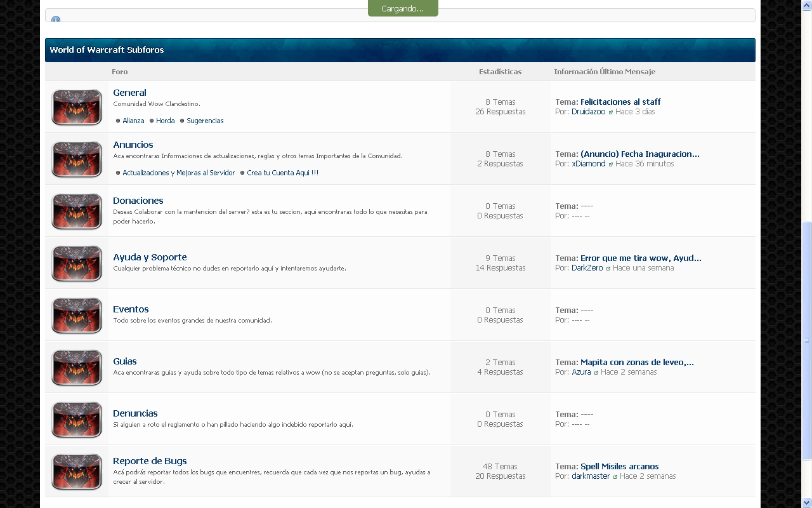Go to last post icon beside Azura
This screenshot has height=508, width=812.
(596, 373)
